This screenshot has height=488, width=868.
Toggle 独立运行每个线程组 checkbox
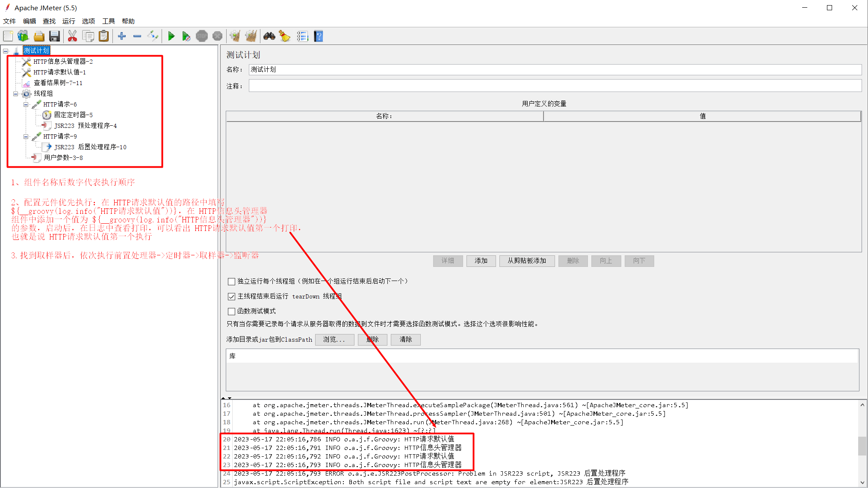pyautogui.click(x=231, y=281)
